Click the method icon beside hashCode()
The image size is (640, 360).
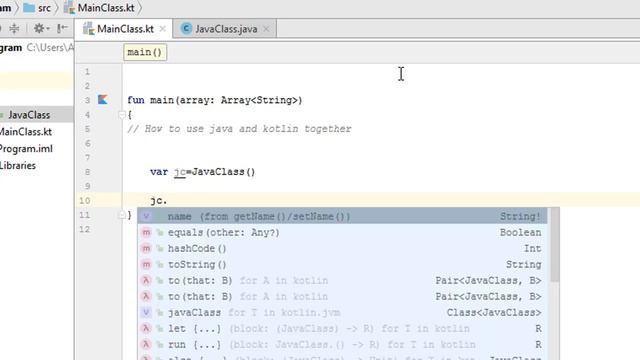146,248
